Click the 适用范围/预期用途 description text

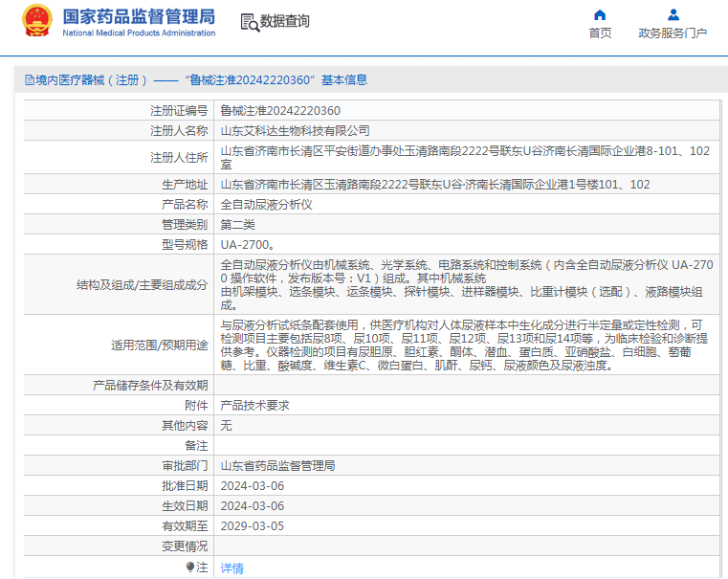pos(464,345)
